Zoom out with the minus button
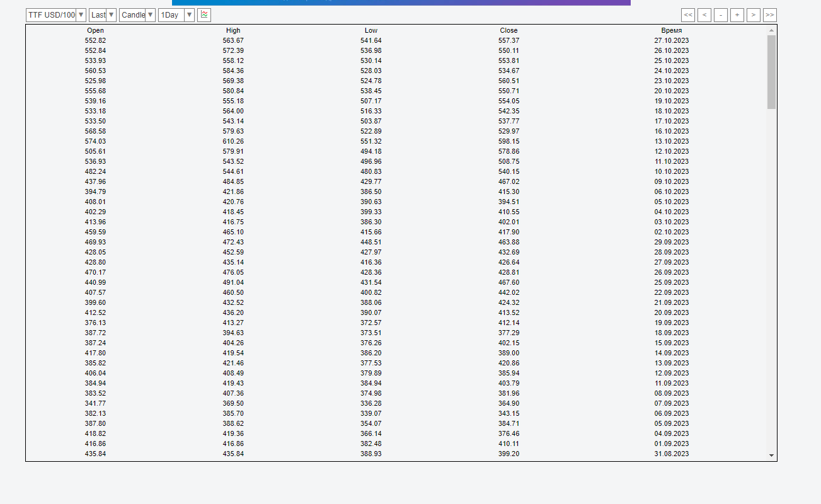Image resolution: width=821 pixels, height=504 pixels. click(x=721, y=14)
